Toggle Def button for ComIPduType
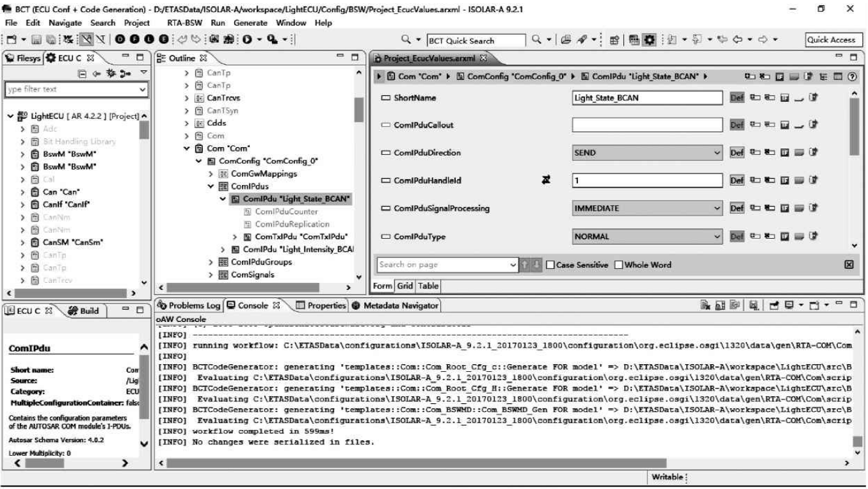This screenshot has width=868, height=489. coord(737,236)
